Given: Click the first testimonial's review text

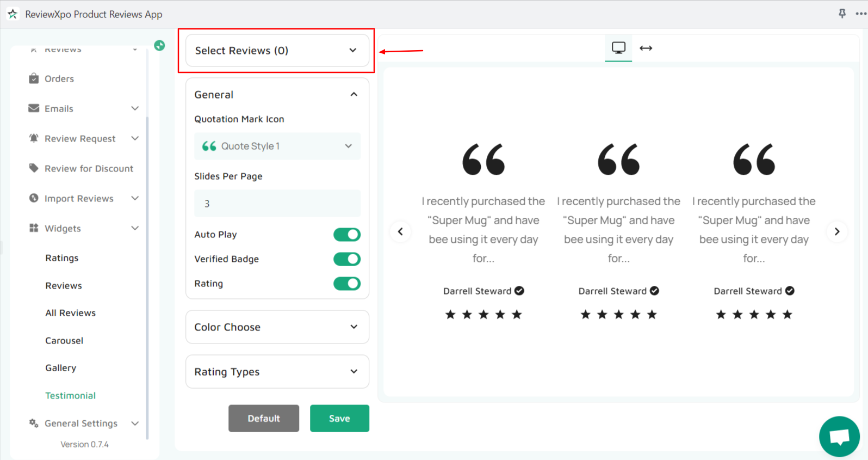Looking at the screenshot, I should [483, 230].
